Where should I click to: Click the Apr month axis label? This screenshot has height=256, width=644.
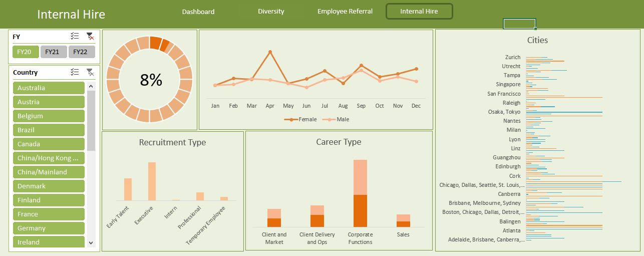point(270,106)
